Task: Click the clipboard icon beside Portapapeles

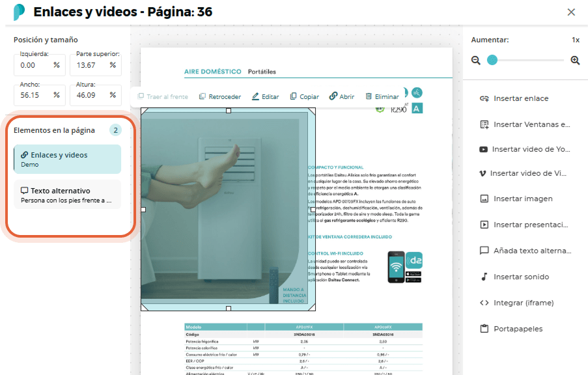Action: tap(484, 329)
